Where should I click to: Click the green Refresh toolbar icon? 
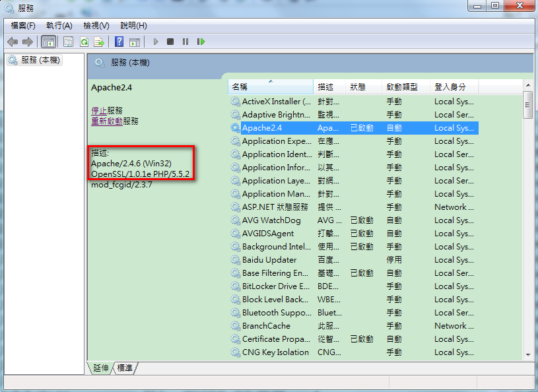pos(84,42)
